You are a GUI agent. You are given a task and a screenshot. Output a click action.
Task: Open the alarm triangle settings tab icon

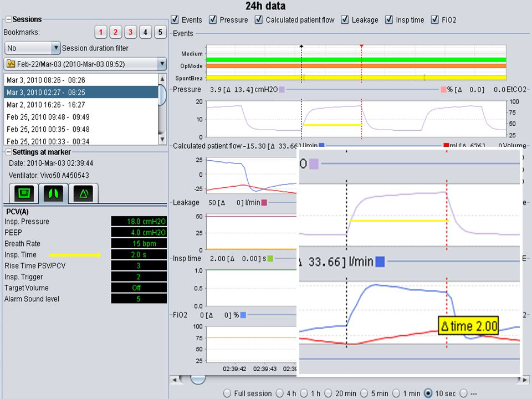pyautogui.click(x=83, y=193)
